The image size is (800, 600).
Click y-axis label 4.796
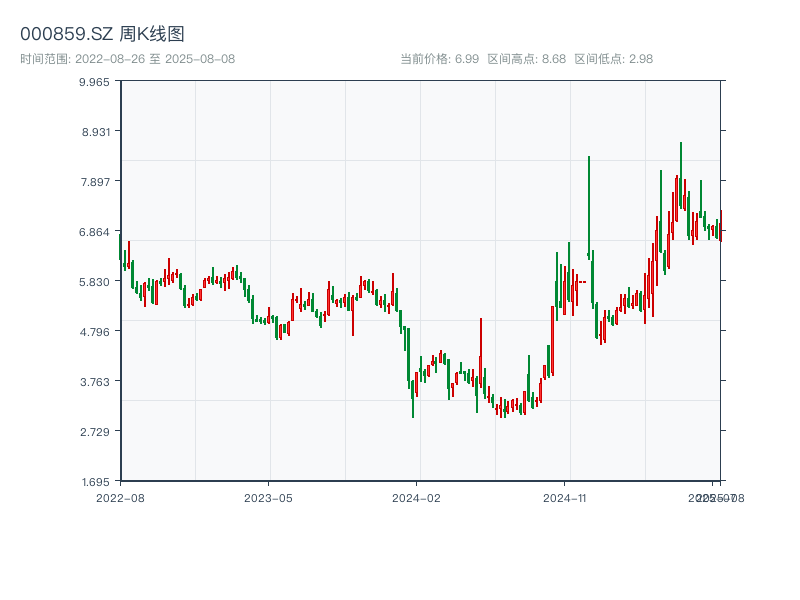pos(94,332)
